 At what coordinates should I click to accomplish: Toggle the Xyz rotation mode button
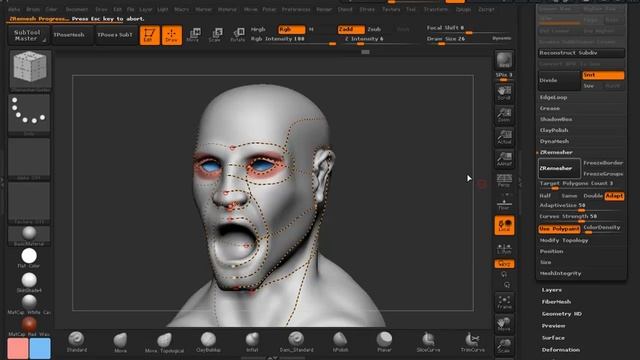click(504, 264)
